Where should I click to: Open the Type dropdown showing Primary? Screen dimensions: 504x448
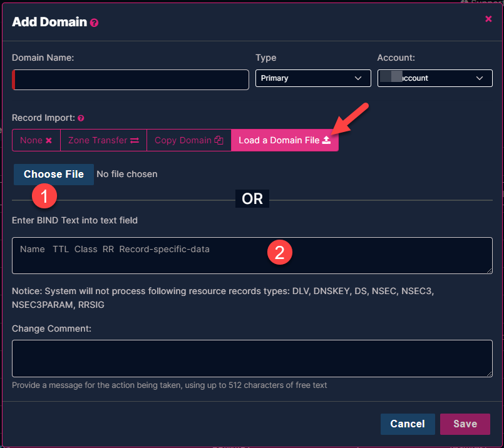pos(313,78)
